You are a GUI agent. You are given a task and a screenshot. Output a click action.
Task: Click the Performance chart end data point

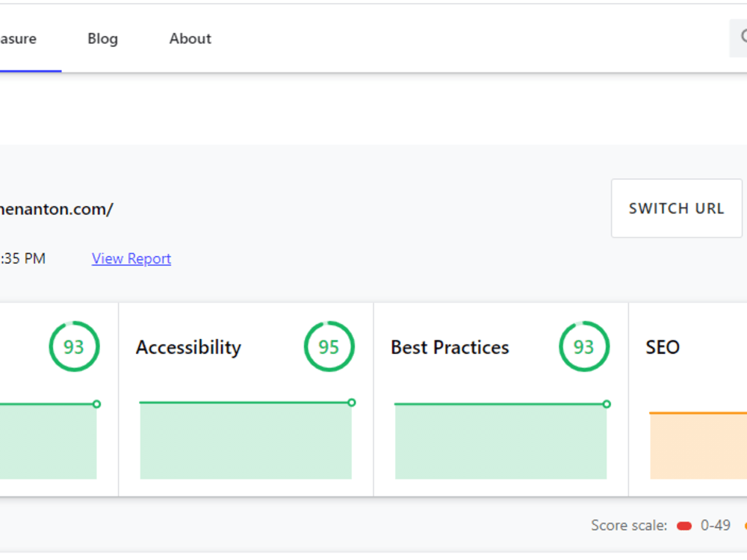(x=96, y=404)
